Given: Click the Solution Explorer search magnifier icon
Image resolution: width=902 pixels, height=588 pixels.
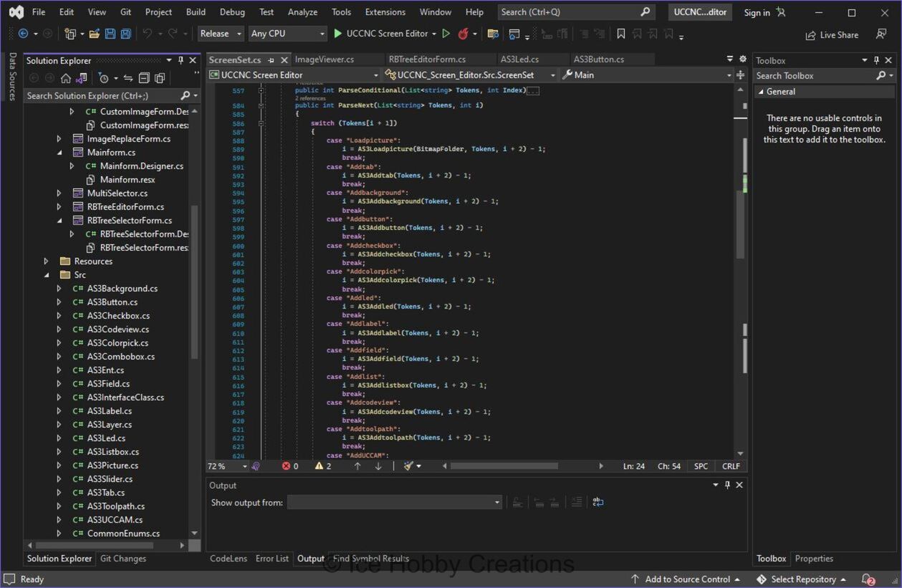Looking at the screenshot, I should click(x=185, y=95).
